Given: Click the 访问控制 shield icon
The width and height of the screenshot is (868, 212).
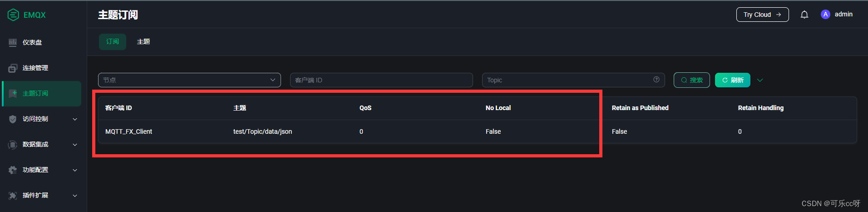Looking at the screenshot, I should point(13,119).
